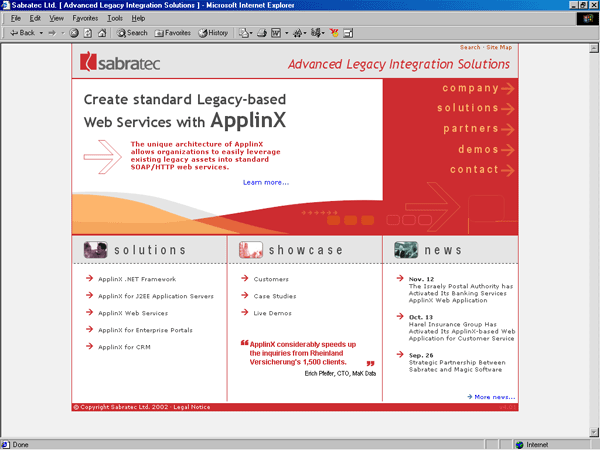Viewport: 600px width, 450px height.
Task: Click the showcase section thumbnail icon
Action: [251, 250]
